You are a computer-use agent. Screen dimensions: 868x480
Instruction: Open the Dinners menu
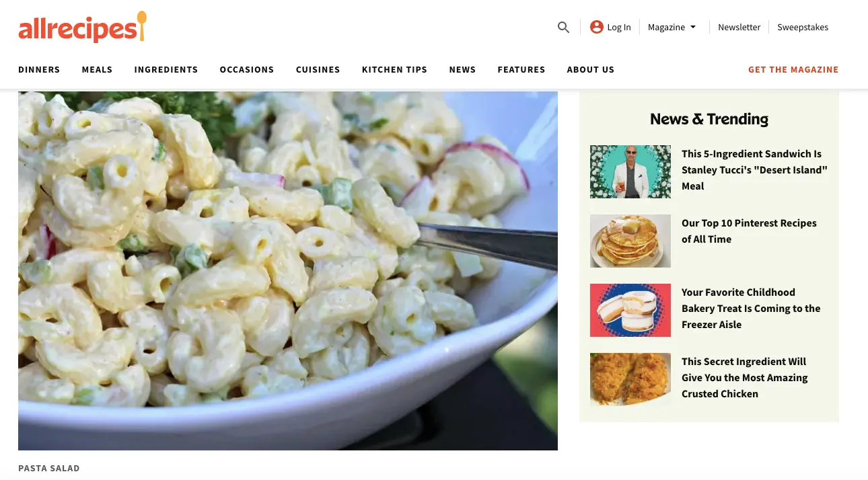tap(39, 69)
